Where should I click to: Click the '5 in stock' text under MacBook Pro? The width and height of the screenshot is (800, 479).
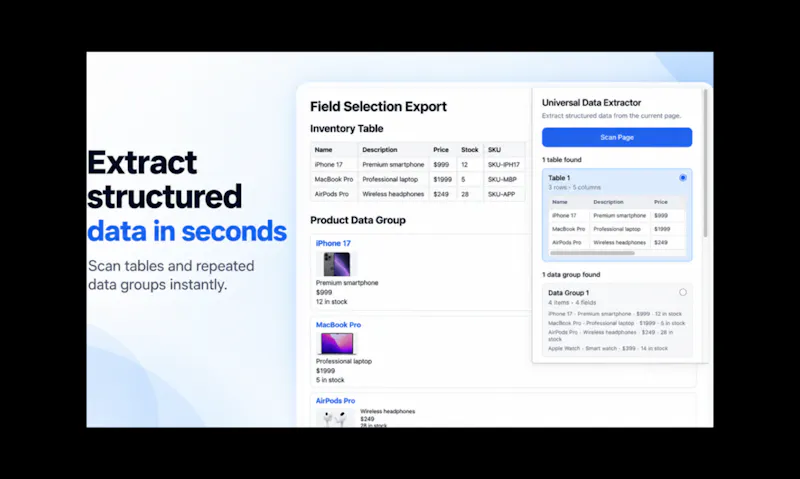click(x=330, y=380)
